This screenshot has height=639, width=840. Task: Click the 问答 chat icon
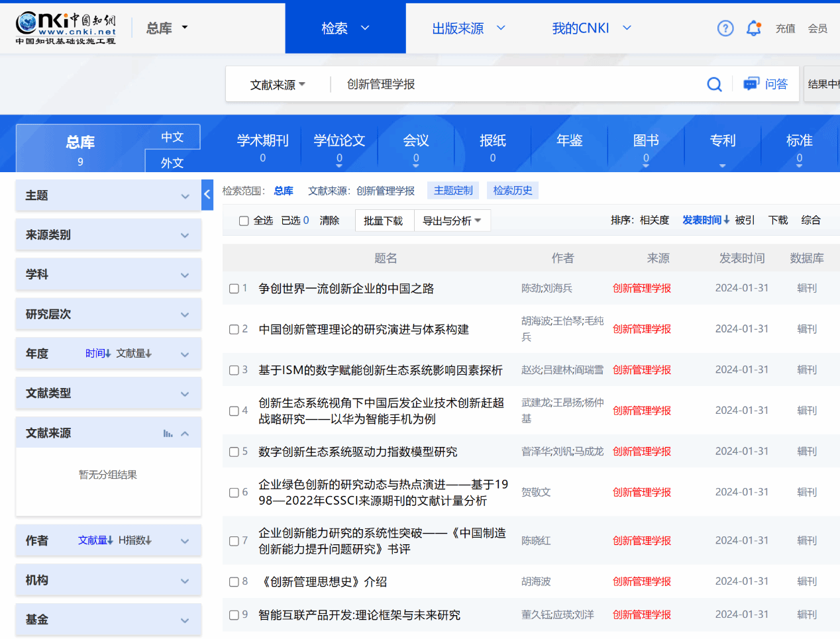751,84
